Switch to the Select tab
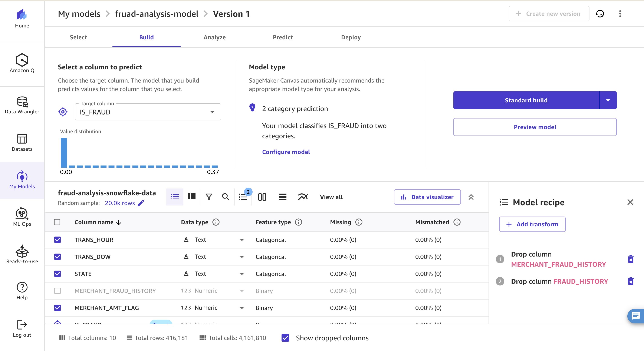Screen dimensions: 644x351 click(78, 37)
